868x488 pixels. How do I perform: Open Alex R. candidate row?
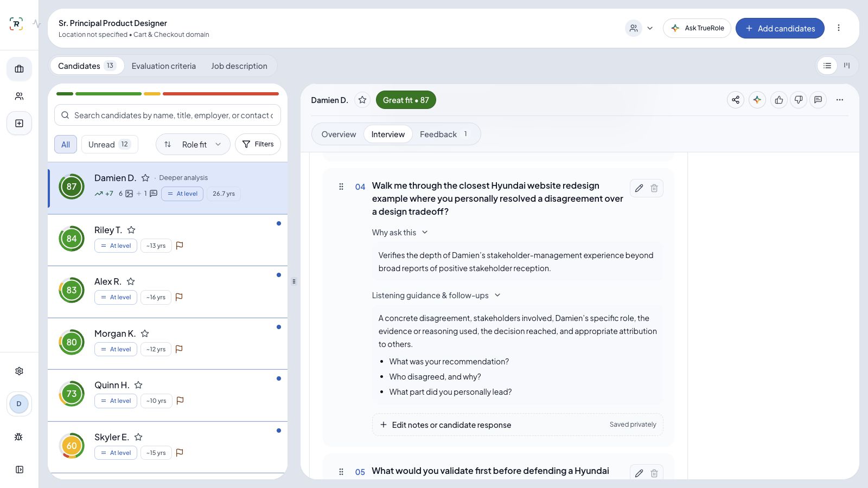coord(168,292)
